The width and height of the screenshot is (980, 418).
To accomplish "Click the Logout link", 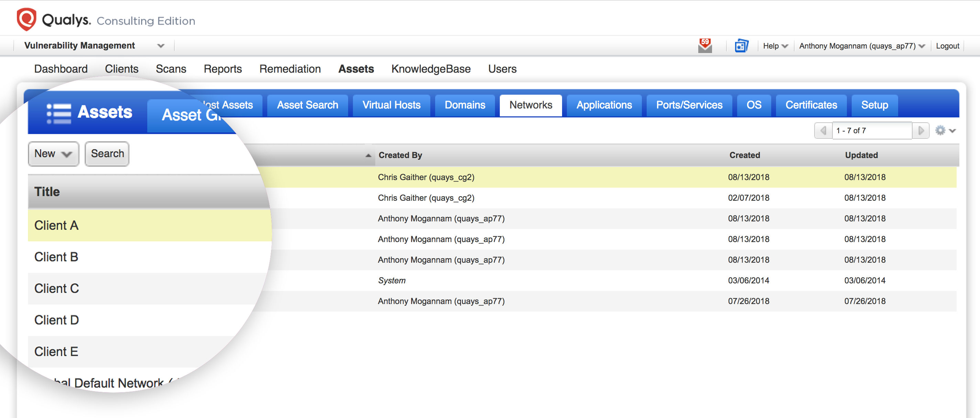I will click(947, 46).
